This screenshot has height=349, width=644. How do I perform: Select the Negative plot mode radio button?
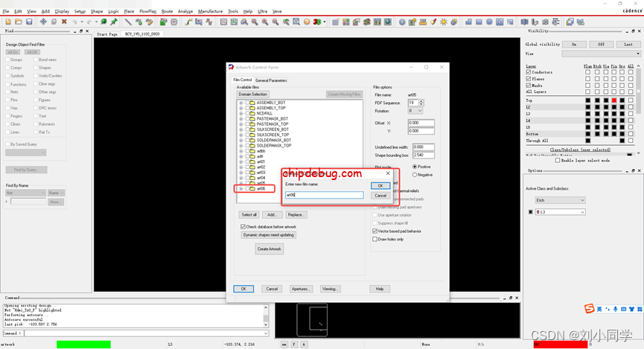[415, 175]
